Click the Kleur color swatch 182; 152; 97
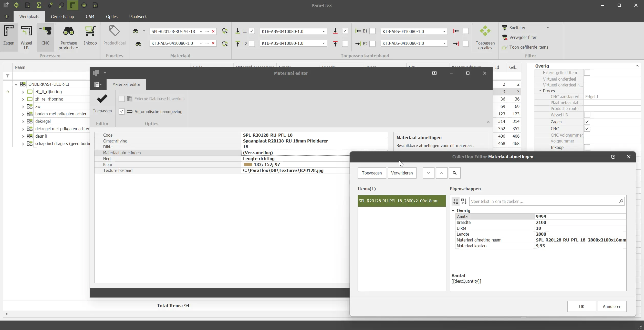The height and width of the screenshot is (330, 644). coord(248,164)
